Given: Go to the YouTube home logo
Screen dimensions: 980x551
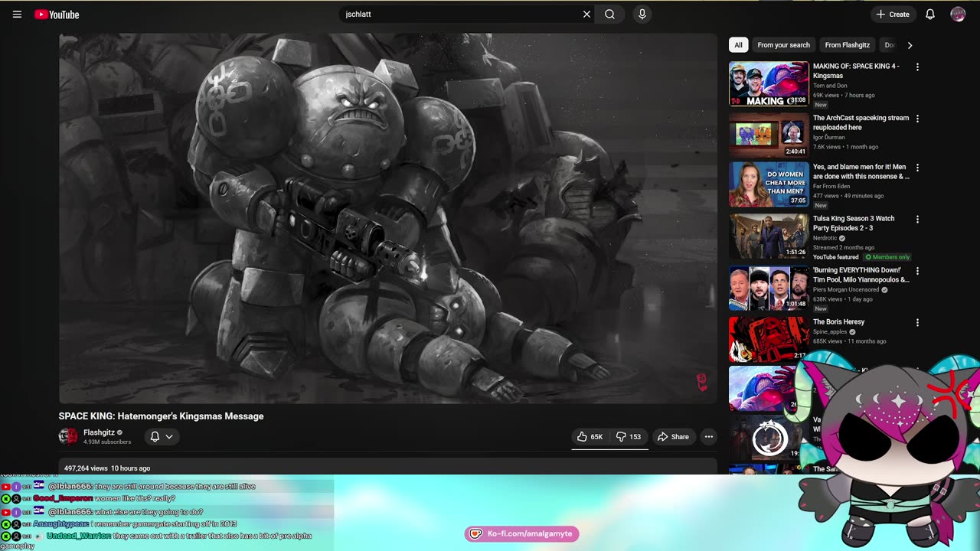Looking at the screenshot, I should [x=57, y=15].
